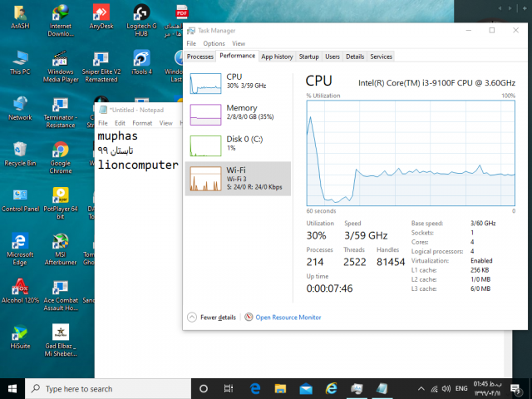Collapse Task Manager with Fewer details
This screenshot has height=399, width=532.
pyautogui.click(x=212, y=318)
